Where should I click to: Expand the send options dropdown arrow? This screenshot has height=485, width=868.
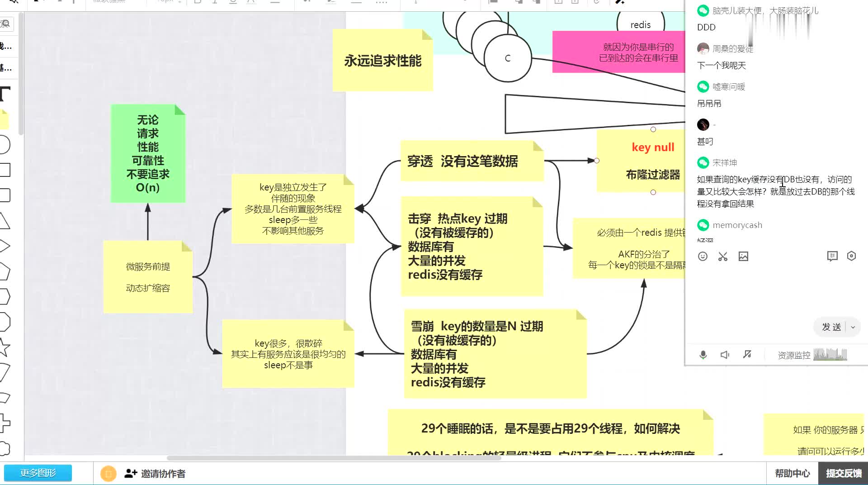[x=853, y=327]
